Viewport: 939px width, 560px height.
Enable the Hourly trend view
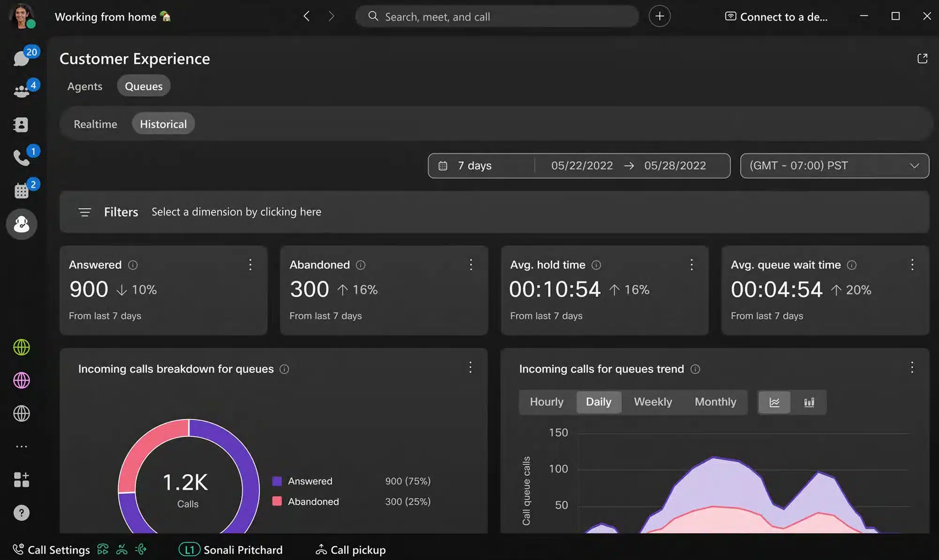[x=546, y=402]
